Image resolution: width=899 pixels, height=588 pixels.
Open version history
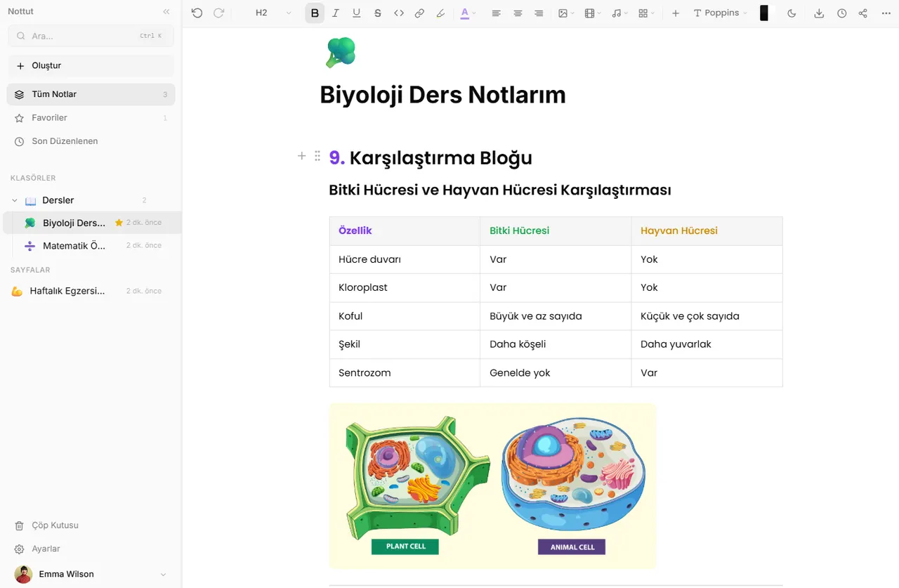click(841, 13)
